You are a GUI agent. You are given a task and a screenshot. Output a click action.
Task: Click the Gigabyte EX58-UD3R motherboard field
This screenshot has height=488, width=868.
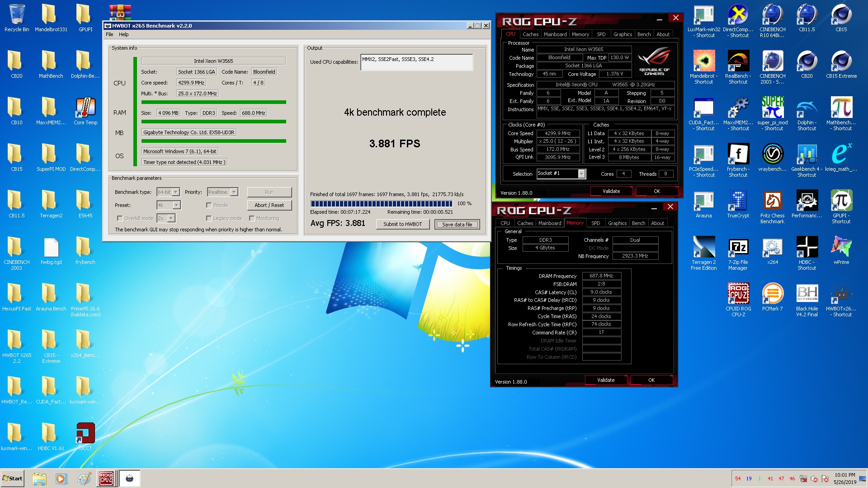coord(189,132)
